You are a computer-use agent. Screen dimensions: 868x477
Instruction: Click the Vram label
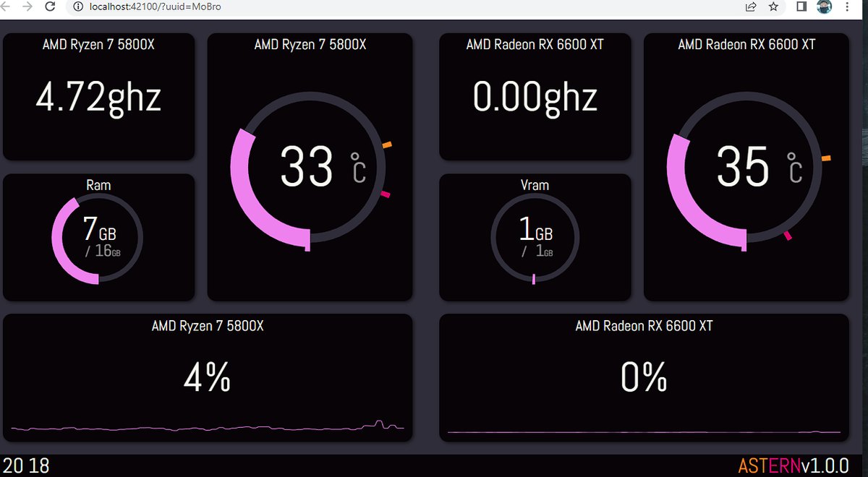click(535, 185)
